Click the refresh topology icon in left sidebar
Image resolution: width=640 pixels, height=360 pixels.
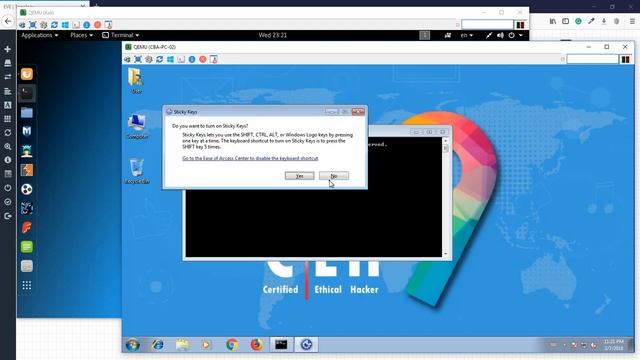(7, 133)
